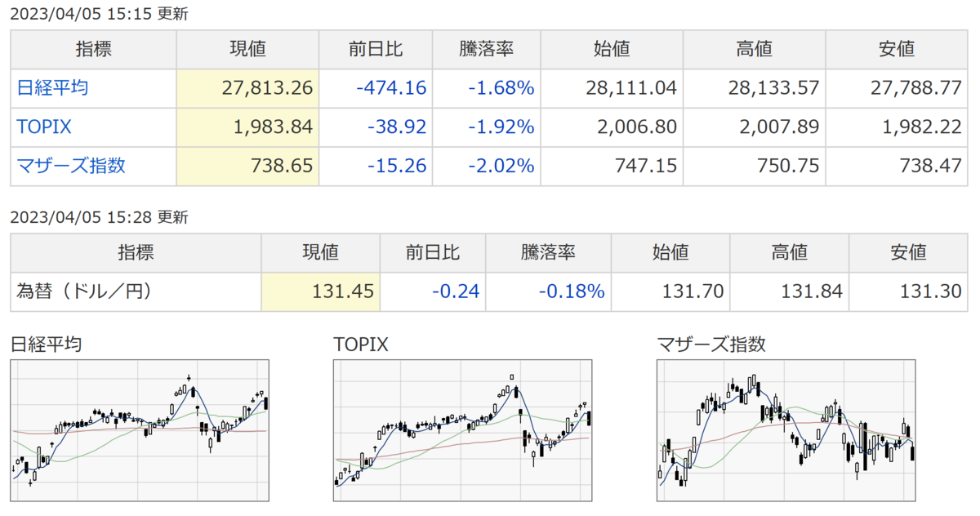Open the 日経平均 link
Screen dimensions: 980x516
click(x=52, y=88)
